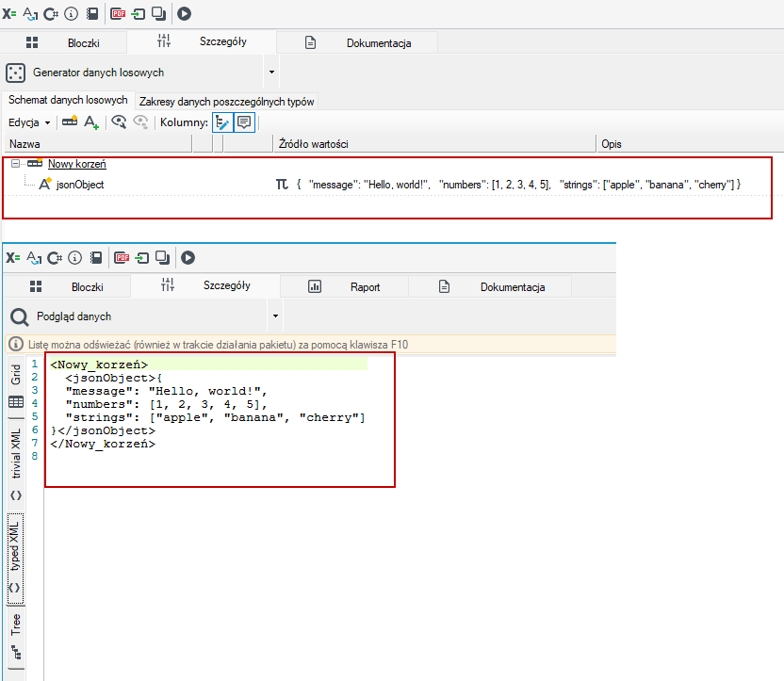This screenshot has width=784, height=681.
Task: Select the jsonObject tree row
Action: pos(387,185)
